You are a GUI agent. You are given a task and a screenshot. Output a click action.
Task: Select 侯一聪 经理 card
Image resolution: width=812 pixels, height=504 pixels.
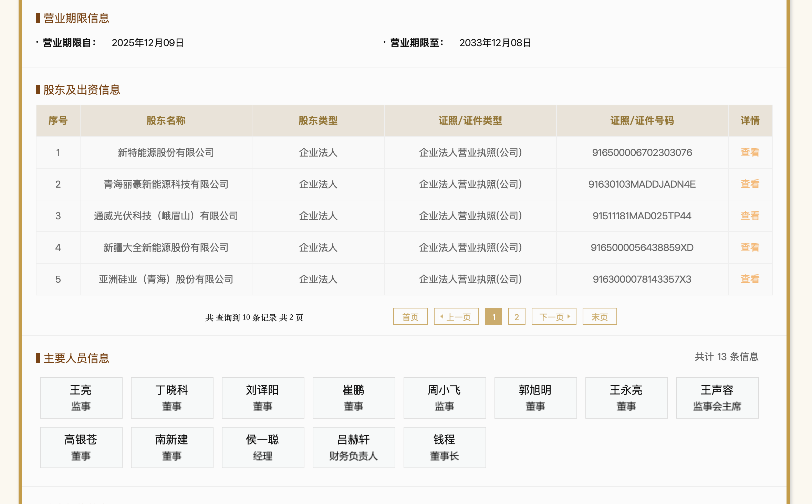[x=263, y=447]
